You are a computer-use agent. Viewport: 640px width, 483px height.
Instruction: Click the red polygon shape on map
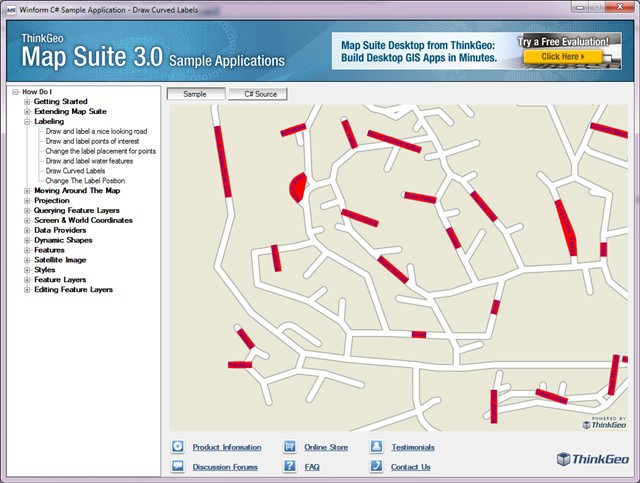point(297,187)
